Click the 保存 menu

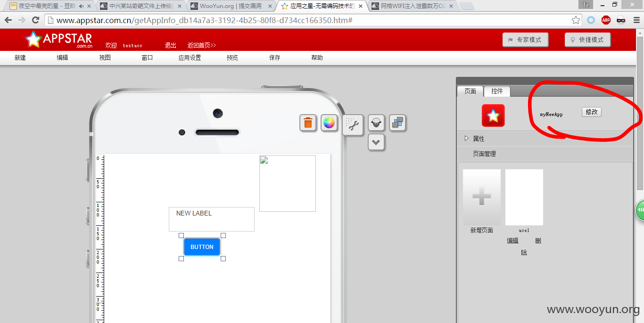click(274, 58)
